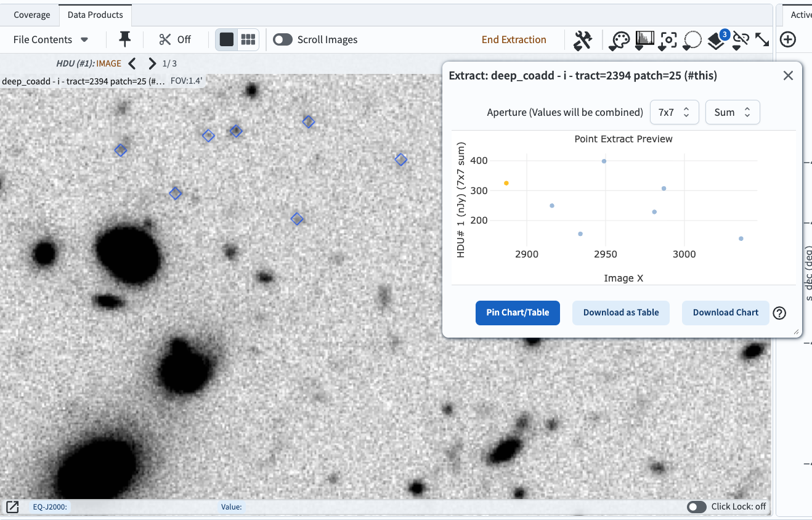This screenshot has width=812, height=520.
Task: Click Download as Table button
Action: 621,312
